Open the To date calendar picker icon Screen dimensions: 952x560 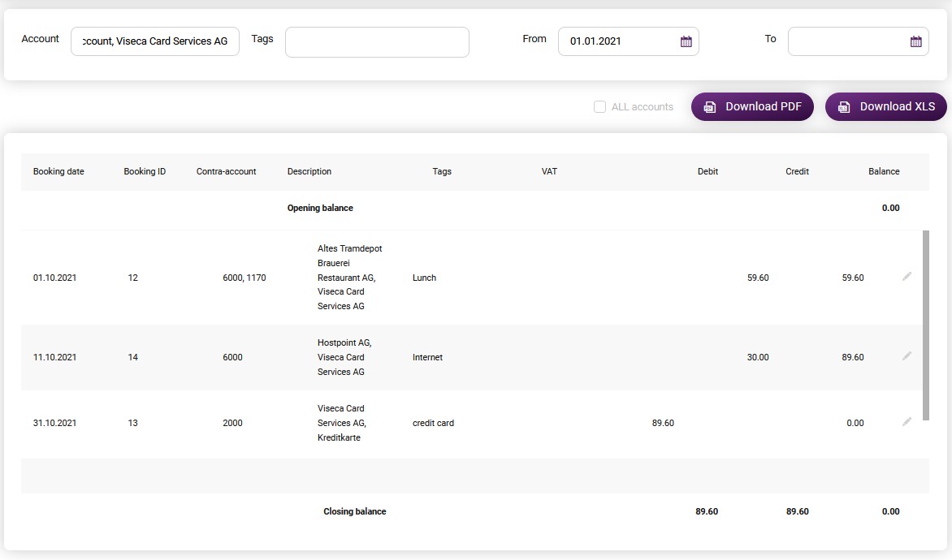tap(916, 41)
